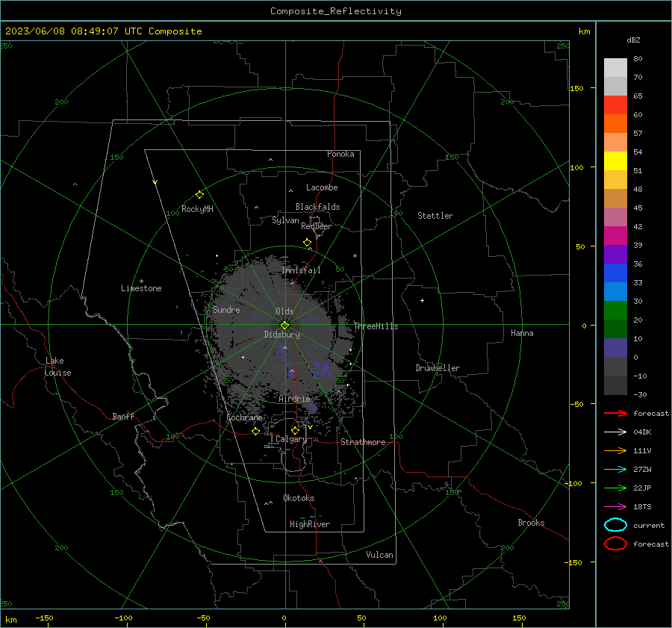
Task: Click the Didsbury town label
Action: click(x=281, y=335)
